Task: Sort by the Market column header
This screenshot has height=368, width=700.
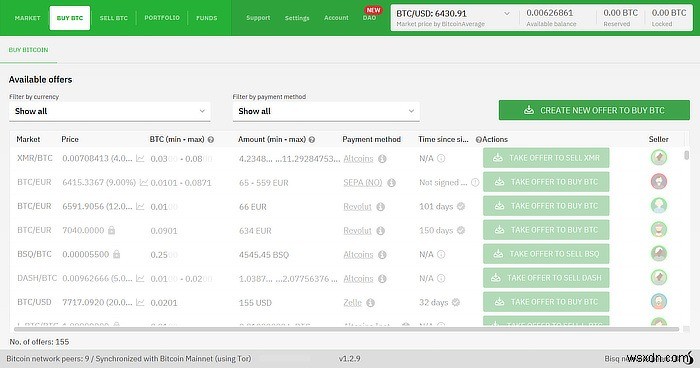Action: tap(28, 139)
